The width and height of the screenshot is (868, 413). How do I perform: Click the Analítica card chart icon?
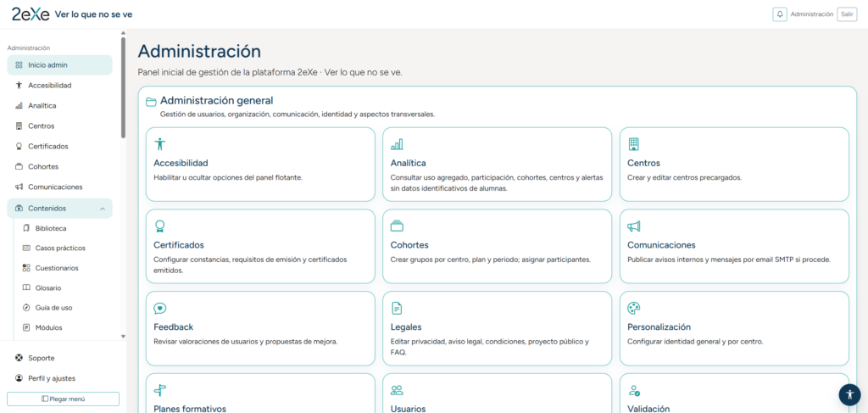click(x=397, y=144)
